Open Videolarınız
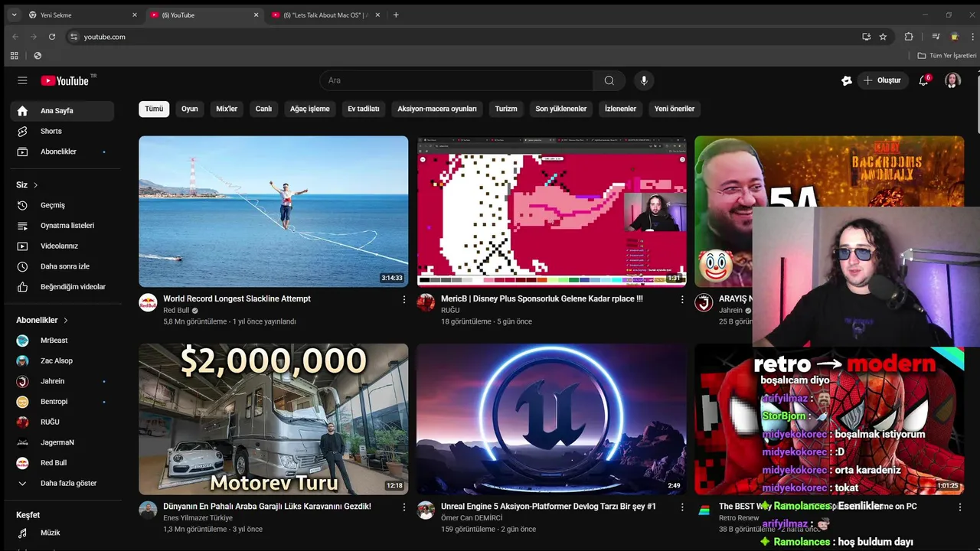 62,246
